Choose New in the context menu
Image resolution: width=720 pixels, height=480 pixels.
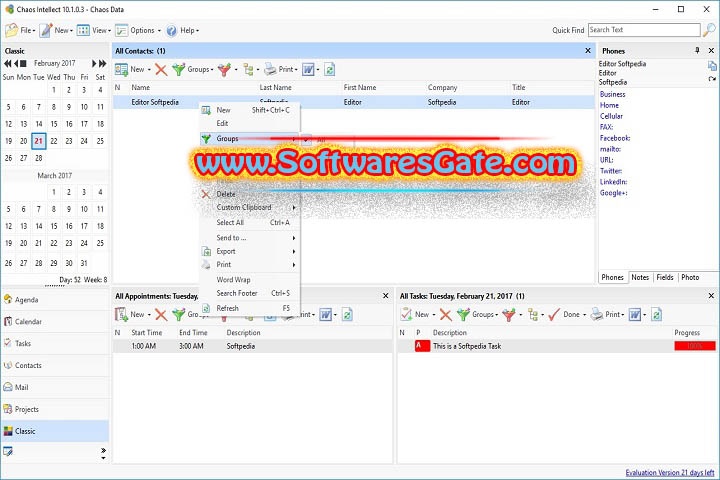coord(250,110)
